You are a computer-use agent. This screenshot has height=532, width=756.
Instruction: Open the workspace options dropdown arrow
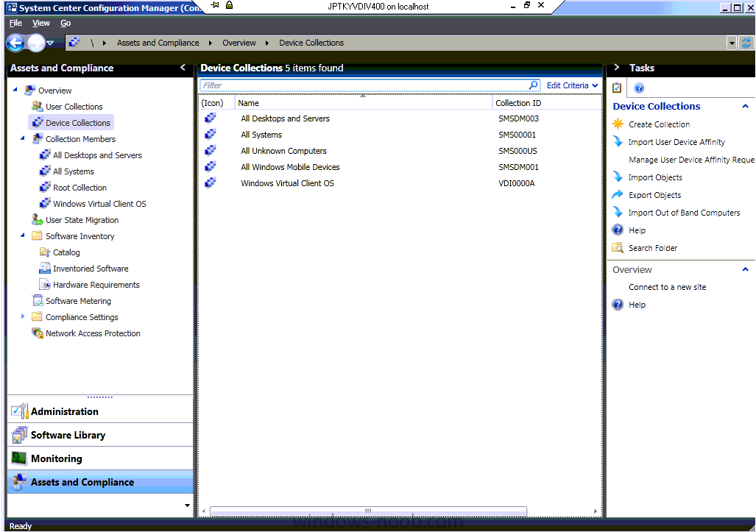187,505
